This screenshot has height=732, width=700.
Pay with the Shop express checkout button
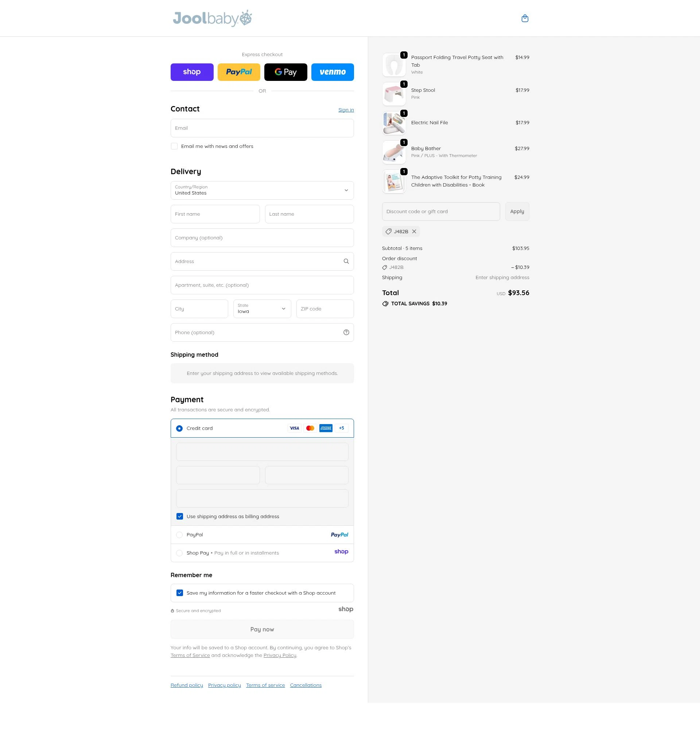[192, 71]
